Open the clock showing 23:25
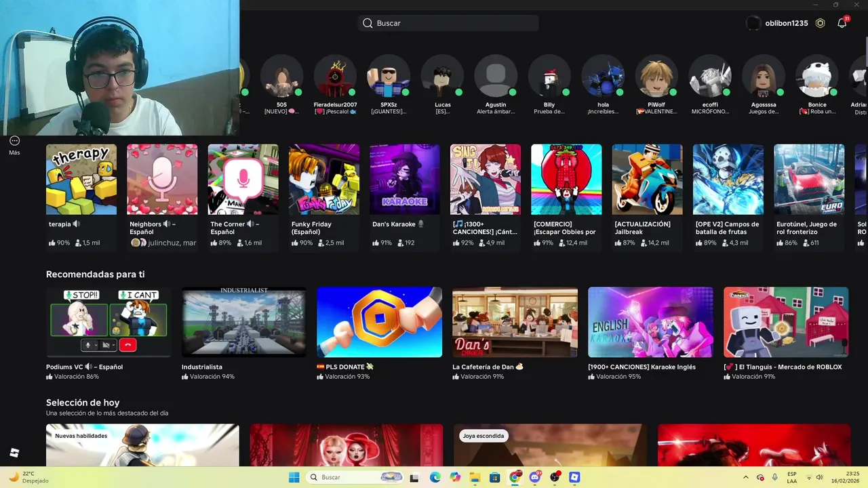 853,474
